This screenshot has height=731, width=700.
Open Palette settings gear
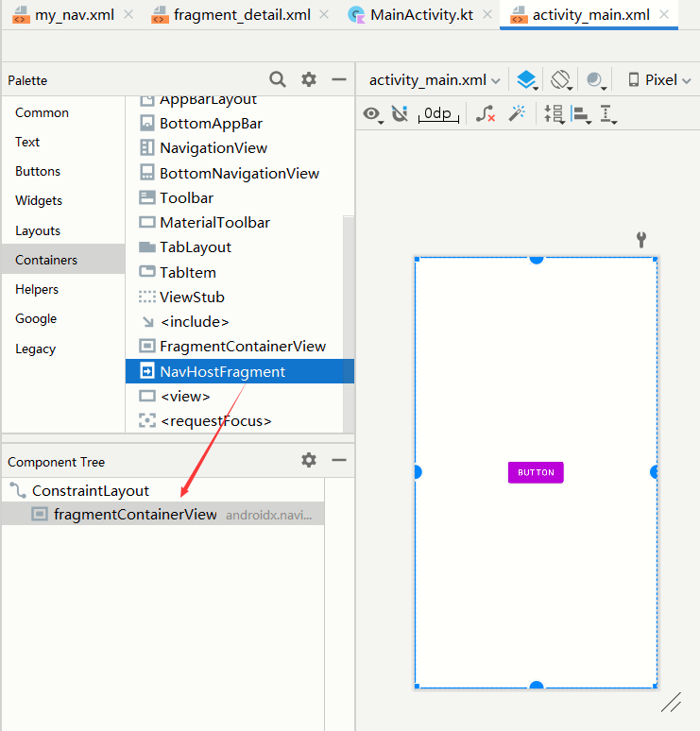pos(309,80)
